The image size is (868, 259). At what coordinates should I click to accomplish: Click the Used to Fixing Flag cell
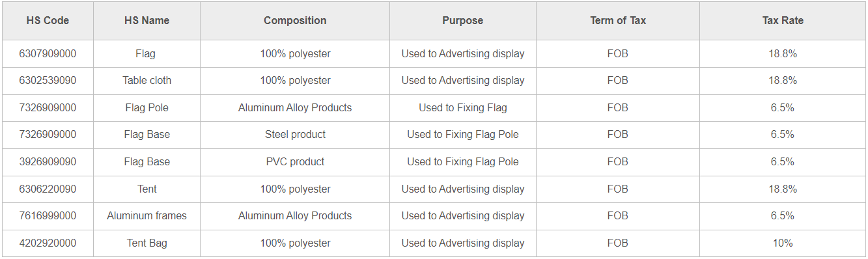pyautogui.click(x=463, y=108)
